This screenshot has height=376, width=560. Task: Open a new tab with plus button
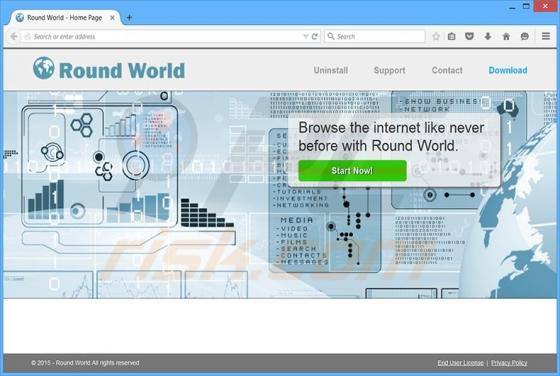[129, 17]
